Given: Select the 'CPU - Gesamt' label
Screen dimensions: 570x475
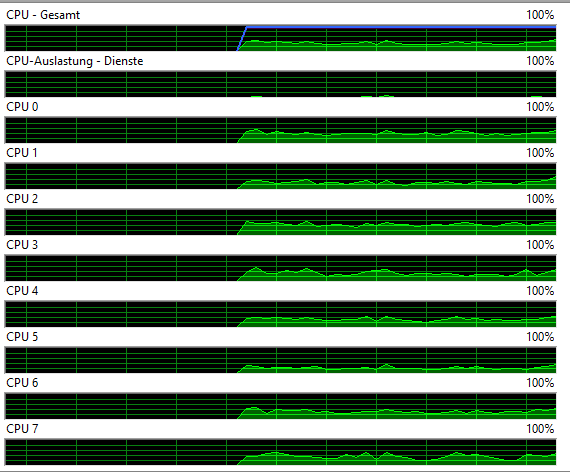Looking at the screenshot, I should [x=43, y=15].
